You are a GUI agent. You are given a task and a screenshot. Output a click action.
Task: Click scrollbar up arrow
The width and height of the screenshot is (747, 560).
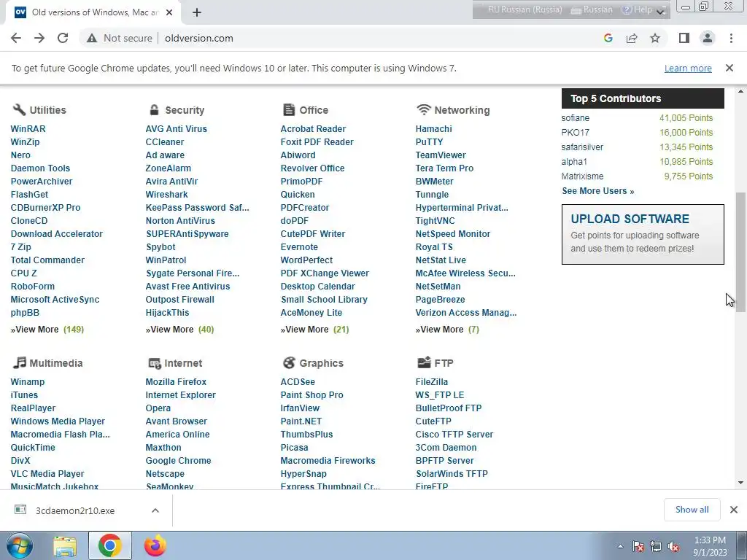pyautogui.click(x=740, y=91)
